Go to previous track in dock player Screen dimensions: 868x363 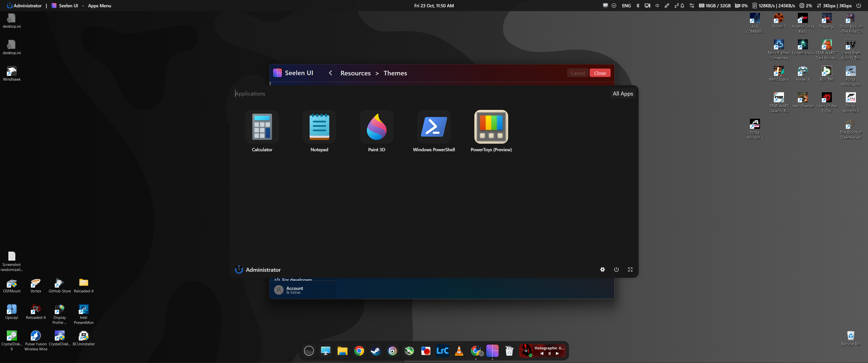542,354
